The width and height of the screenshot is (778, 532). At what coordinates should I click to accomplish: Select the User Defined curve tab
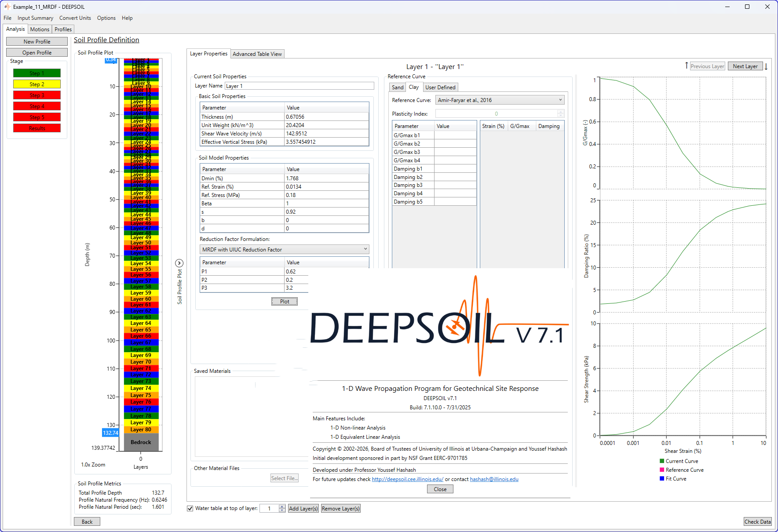[x=440, y=87]
